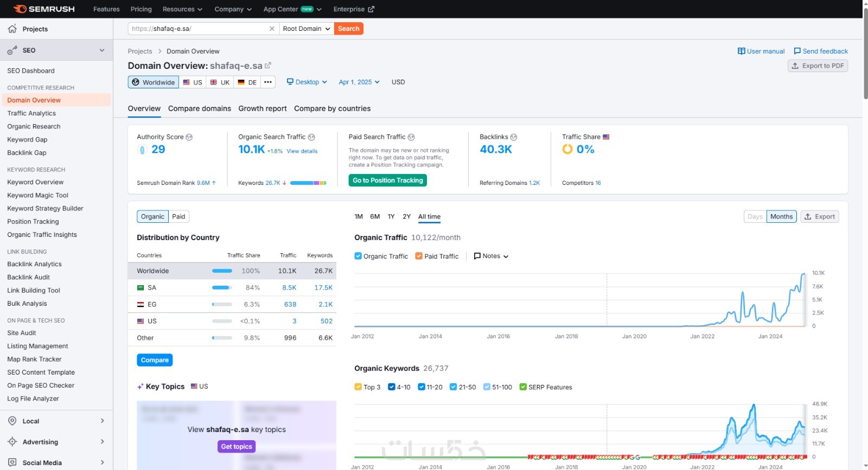Click the Egypt flag icon
Viewport: 868px width, 470px height.
pos(141,305)
